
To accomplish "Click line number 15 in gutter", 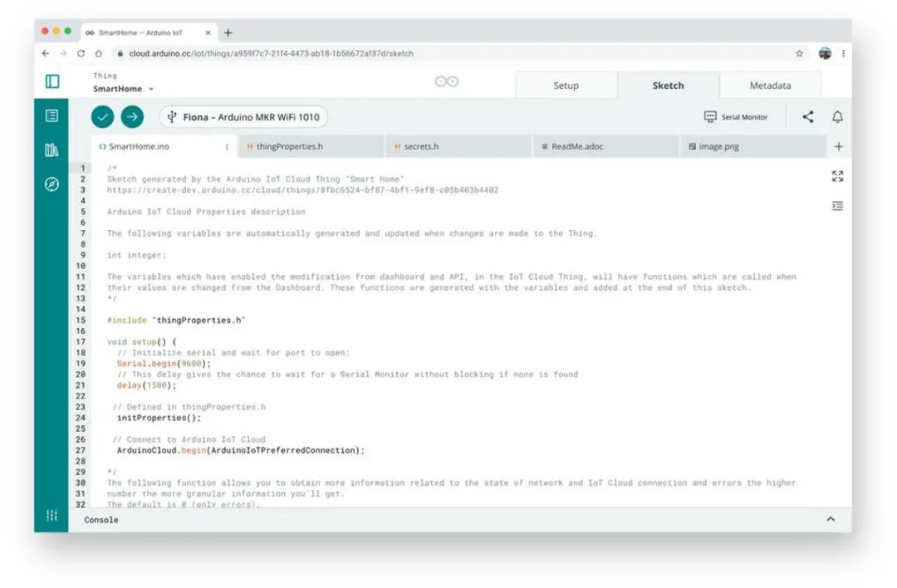I will pos(81,321).
